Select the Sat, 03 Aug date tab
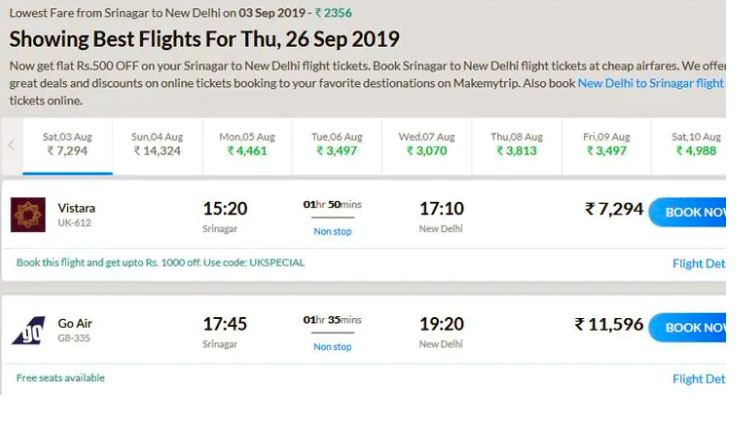This screenshot has width=750, height=426. [x=67, y=144]
